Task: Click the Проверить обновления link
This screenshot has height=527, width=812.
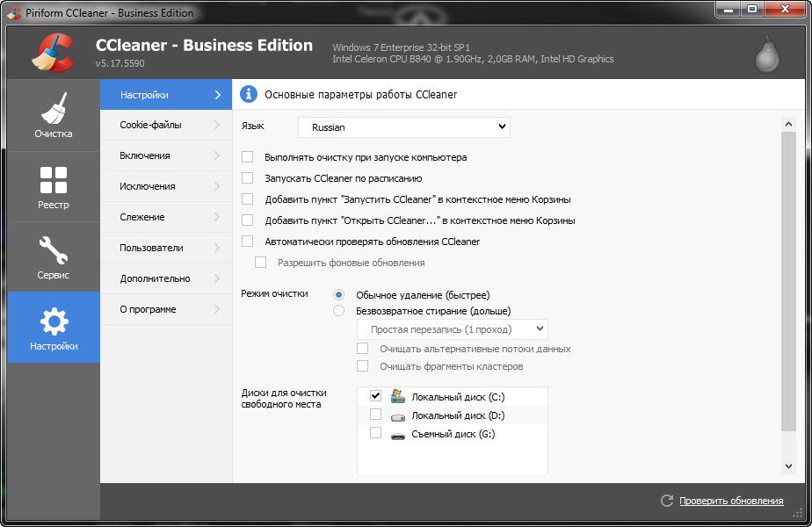Action: click(x=730, y=501)
